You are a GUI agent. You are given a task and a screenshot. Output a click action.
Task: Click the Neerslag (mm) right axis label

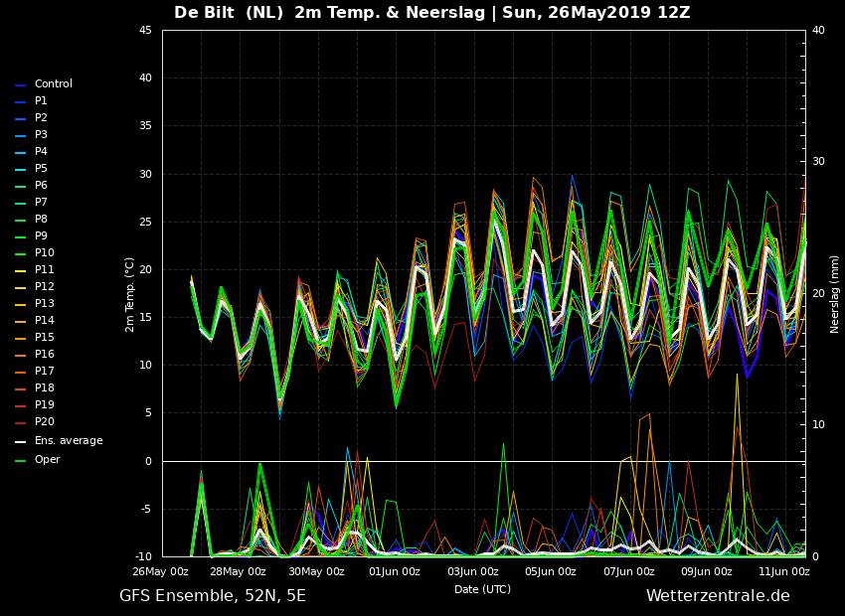(835, 293)
